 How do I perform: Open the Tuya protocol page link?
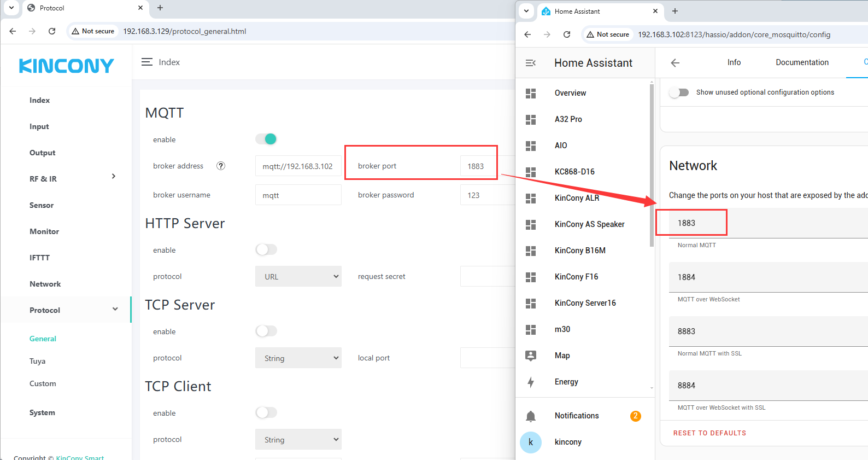pyautogui.click(x=37, y=361)
